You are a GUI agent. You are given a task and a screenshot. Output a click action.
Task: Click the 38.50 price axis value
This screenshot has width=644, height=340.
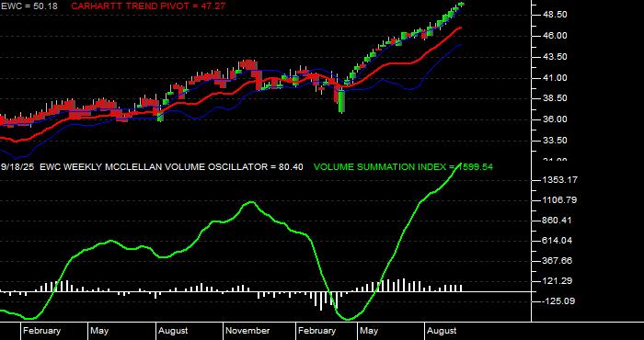click(x=556, y=98)
